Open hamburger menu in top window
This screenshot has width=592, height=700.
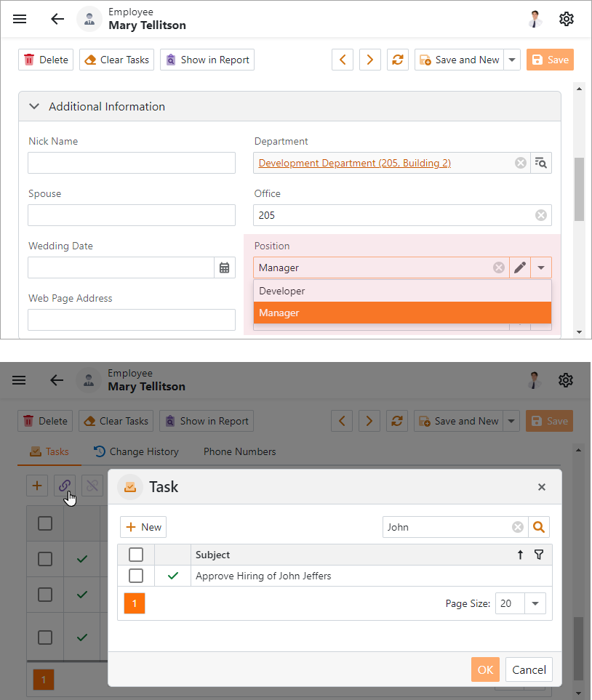point(20,19)
